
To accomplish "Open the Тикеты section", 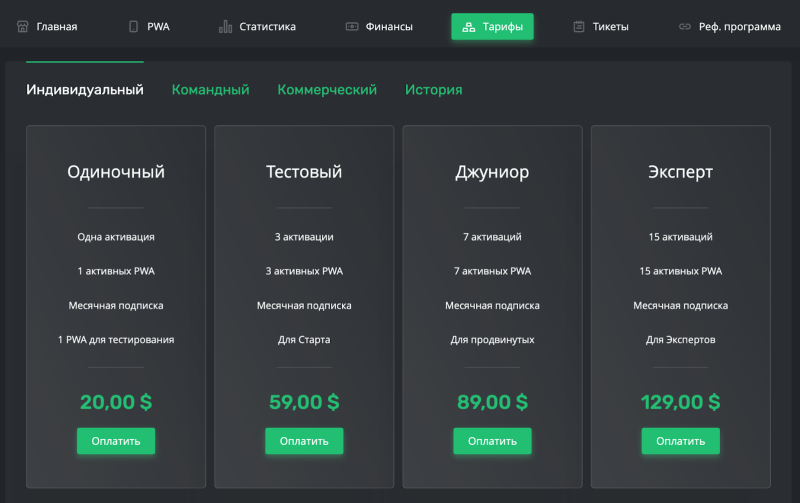I will tap(610, 27).
